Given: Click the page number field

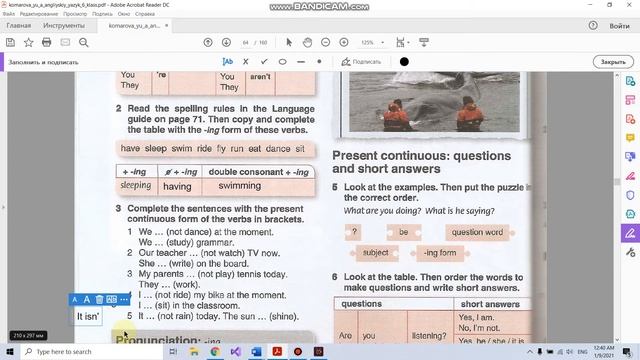Looking at the screenshot, I should 245,42.
